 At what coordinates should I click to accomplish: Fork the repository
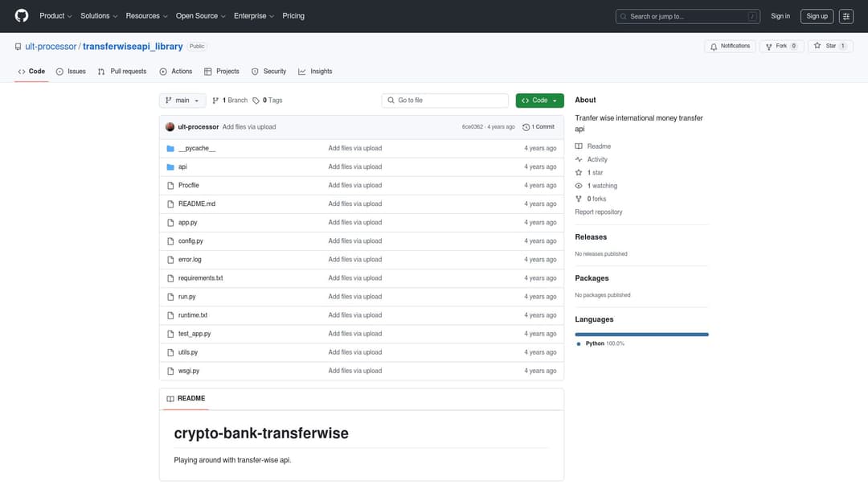coord(780,47)
